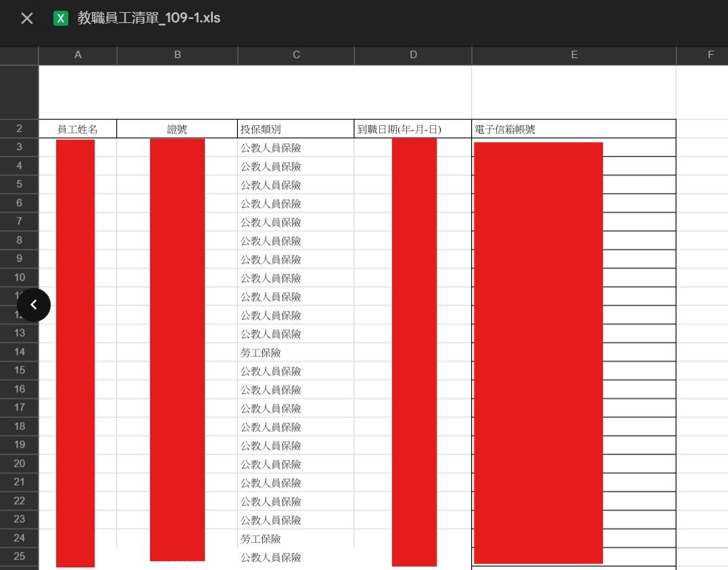Click the file name 教職員工清單_109-1.xls
Image resolution: width=728 pixels, height=570 pixels.
click(x=149, y=18)
